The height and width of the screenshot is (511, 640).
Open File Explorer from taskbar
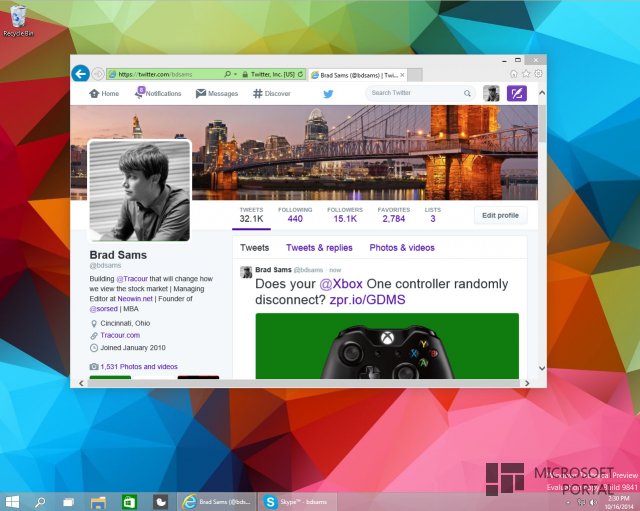pos(98,502)
